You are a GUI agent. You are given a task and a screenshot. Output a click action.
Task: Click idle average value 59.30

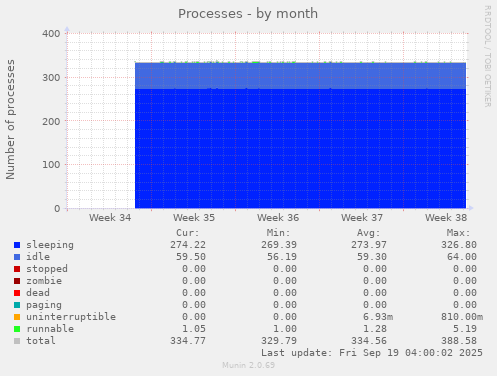pyautogui.click(x=372, y=257)
